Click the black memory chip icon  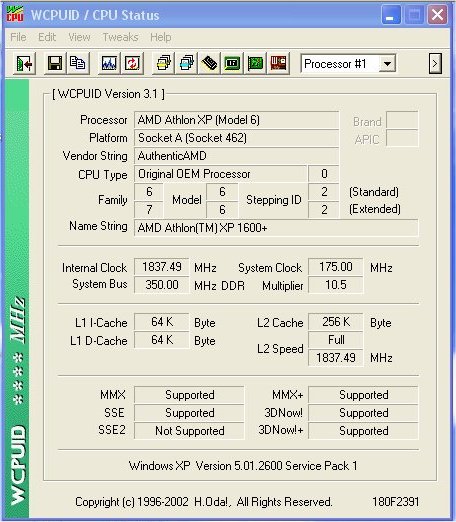[x=209, y=63]
